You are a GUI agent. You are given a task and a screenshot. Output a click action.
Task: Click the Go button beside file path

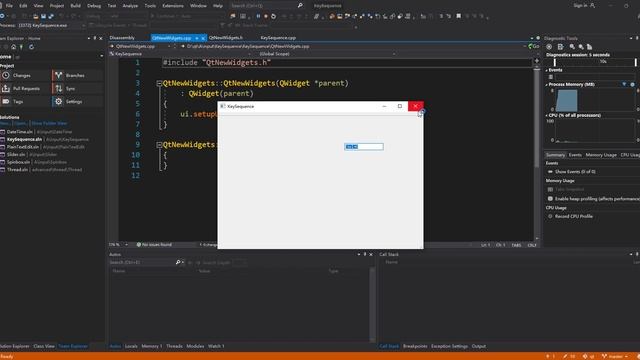pyautogui.click(x=534, y=47)
